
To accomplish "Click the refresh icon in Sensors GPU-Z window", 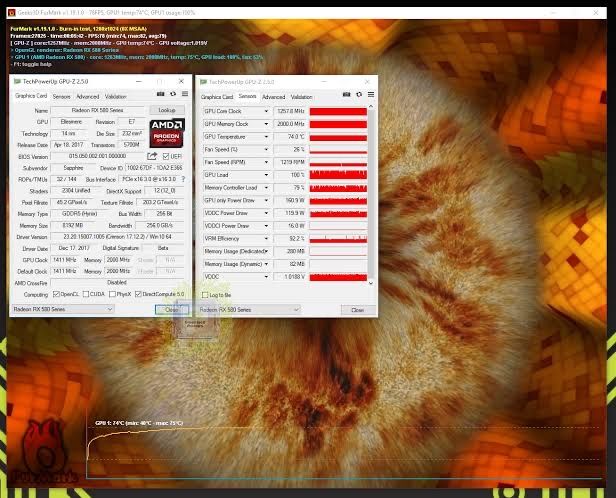I will pos(359,95).
